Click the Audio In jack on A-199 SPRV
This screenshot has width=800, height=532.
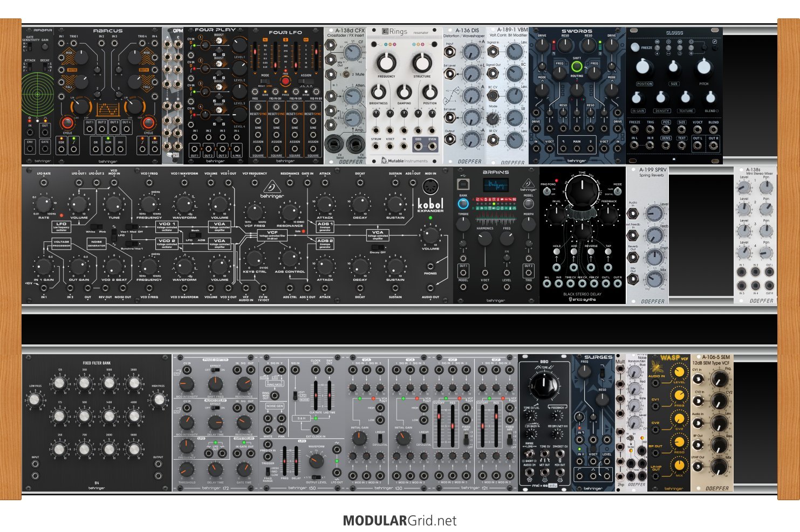(x=633, y=213)
